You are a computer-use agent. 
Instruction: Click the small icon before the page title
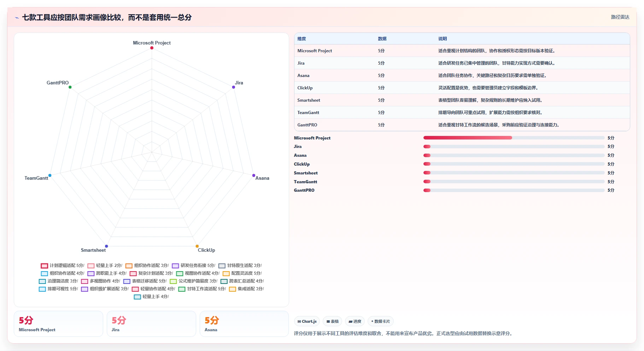point(17,18)
